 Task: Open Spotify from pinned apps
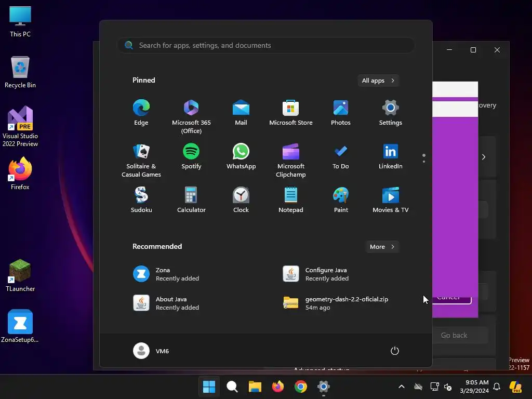191,156
